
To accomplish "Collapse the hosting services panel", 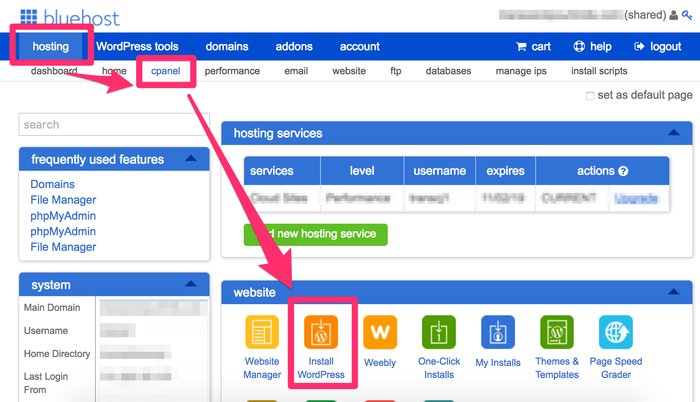I will [674, 133].
